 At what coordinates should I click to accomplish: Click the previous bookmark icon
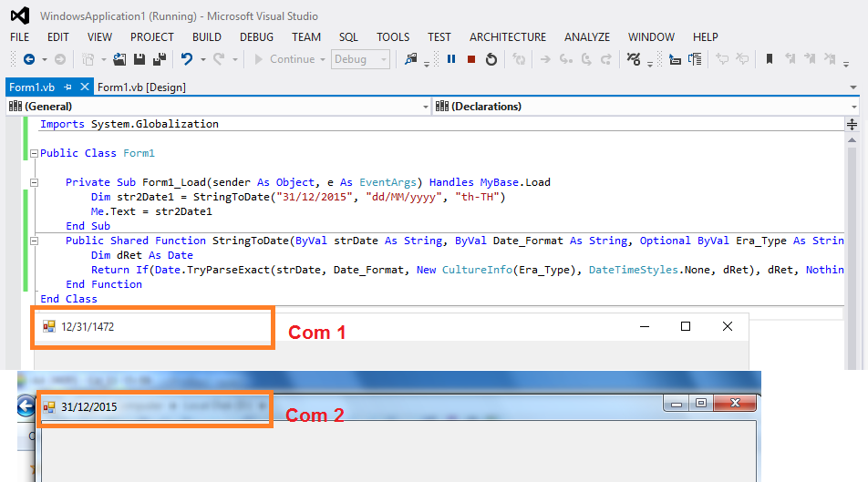[x=790, y=59]
